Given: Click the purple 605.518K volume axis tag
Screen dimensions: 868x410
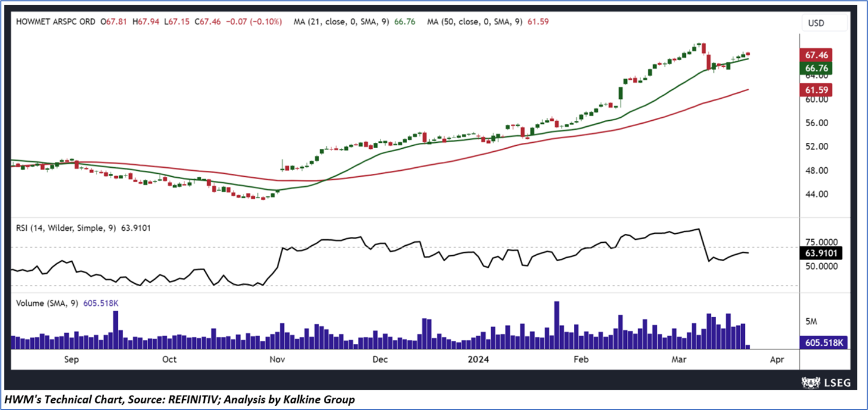Looking at the screenshot, I should (x=824, y=342).
